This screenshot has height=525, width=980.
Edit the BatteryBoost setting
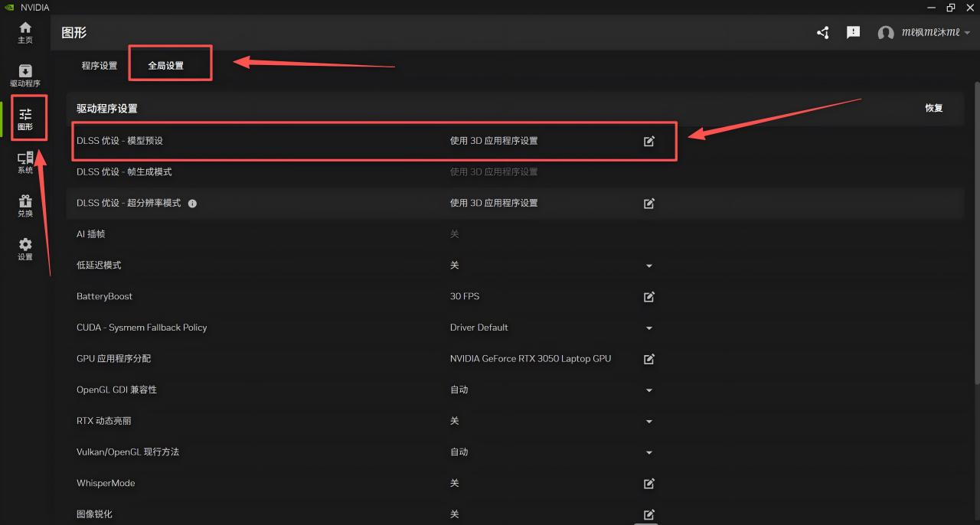tap(649, 297)
